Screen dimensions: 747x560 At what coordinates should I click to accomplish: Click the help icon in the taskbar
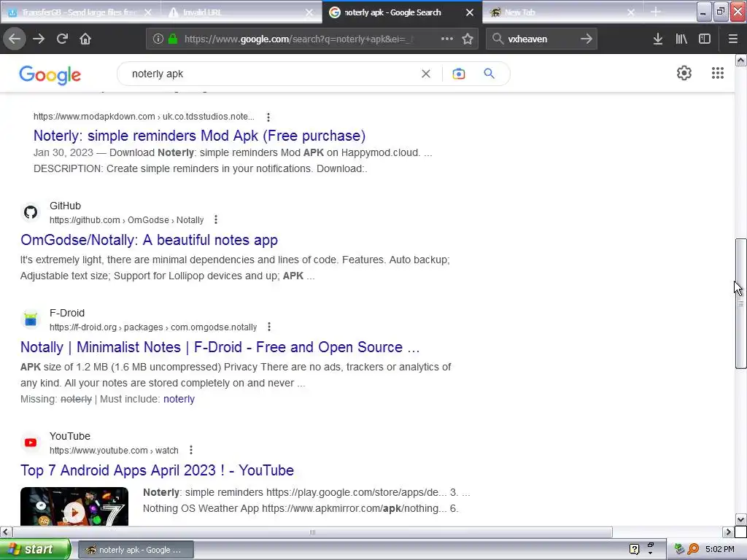pos(634,550)
